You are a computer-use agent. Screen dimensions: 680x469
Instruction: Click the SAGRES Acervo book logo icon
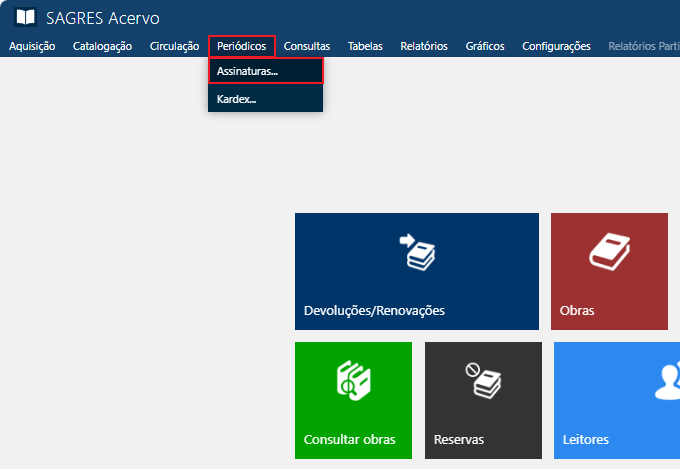25,18
